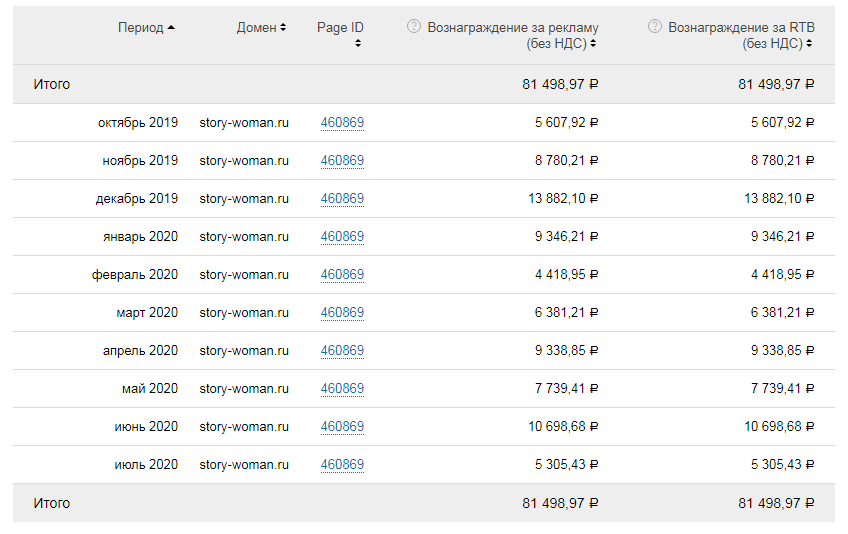Select the март 2020 period cell
848x534 pixels.
pyautogui.click(x=147, y=313)
